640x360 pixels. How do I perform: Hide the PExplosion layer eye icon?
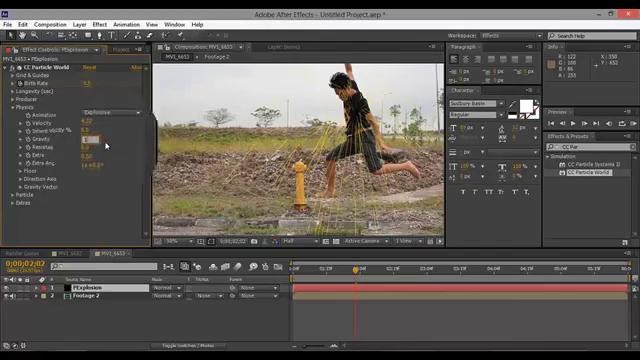(x=6, y=288)
